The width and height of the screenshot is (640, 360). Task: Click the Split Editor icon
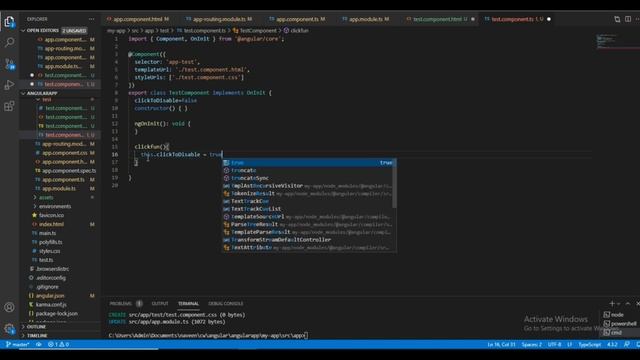click(x=628, y=19)
